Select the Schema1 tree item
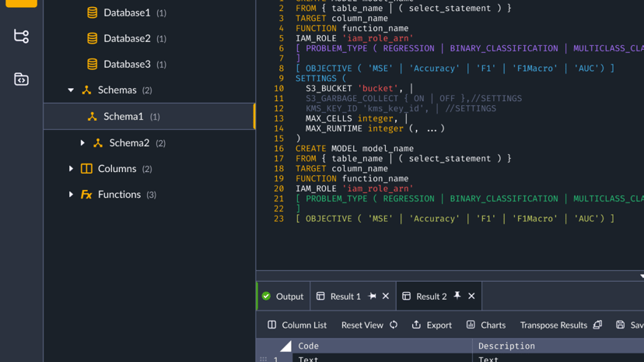The image size is (644, 362). 149,117
